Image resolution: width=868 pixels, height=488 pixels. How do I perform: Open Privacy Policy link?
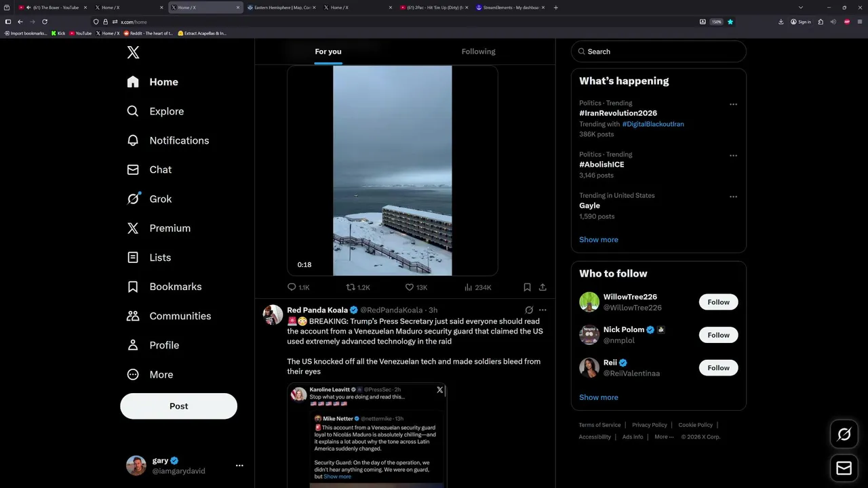[x=650, y=425]
